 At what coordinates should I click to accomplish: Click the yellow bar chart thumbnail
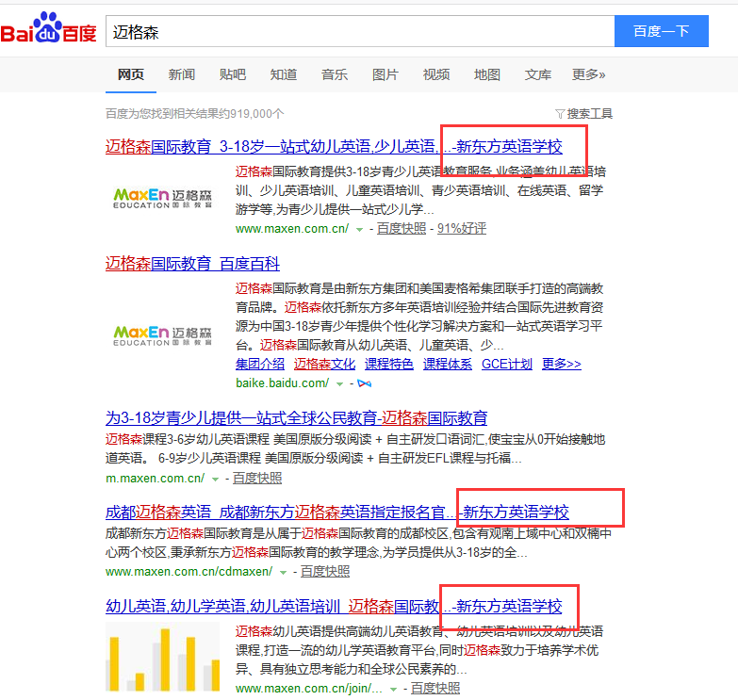click(x=162, y=657)
